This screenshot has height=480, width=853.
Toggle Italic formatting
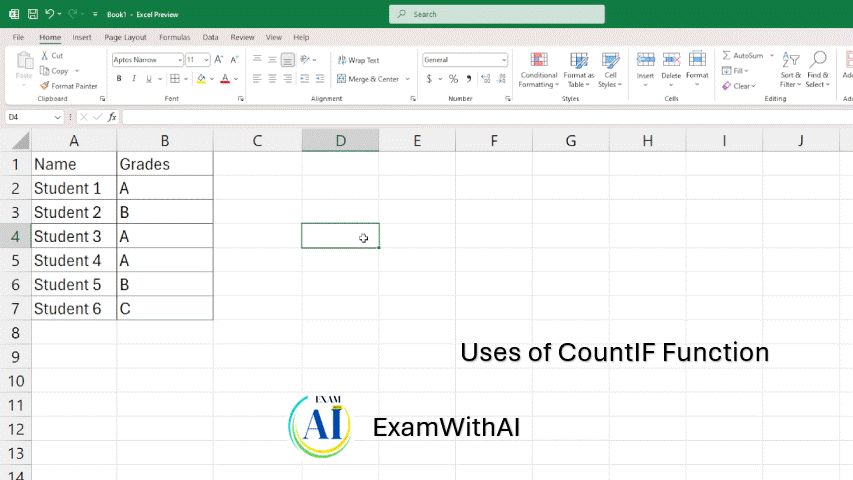[134, 79]
